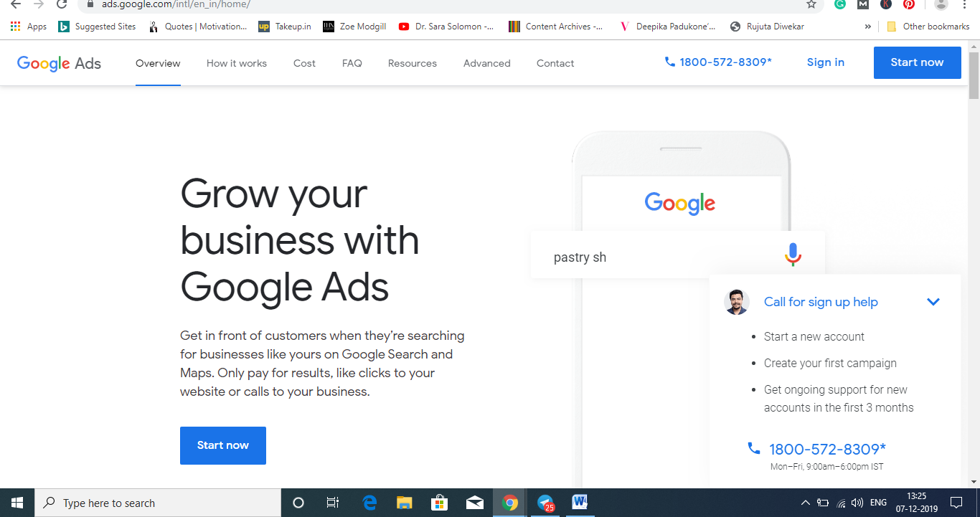Viewport: 980px width, 517px height.
Task: Open the Resources tab
Action: tap(413, 63)
